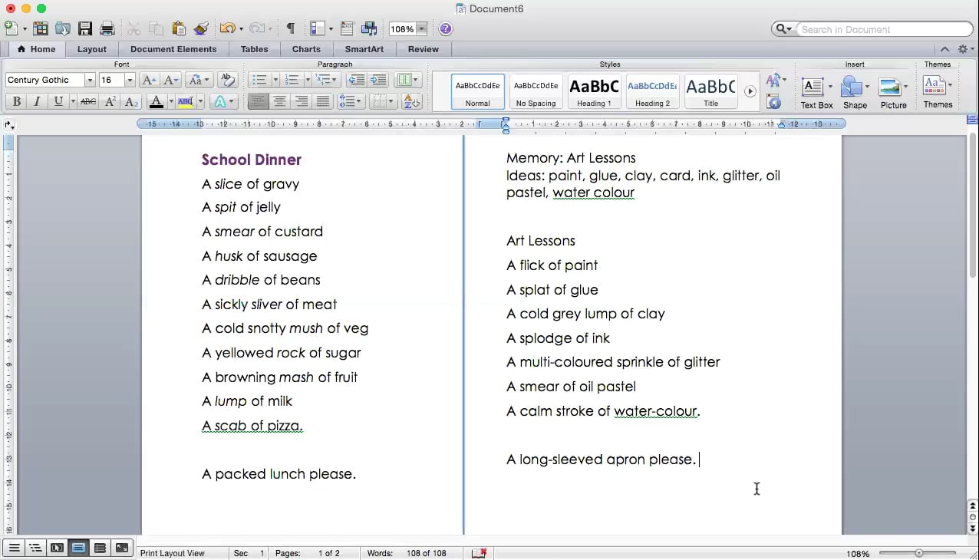Toggle Strikethrough formatting

point(88,101)
